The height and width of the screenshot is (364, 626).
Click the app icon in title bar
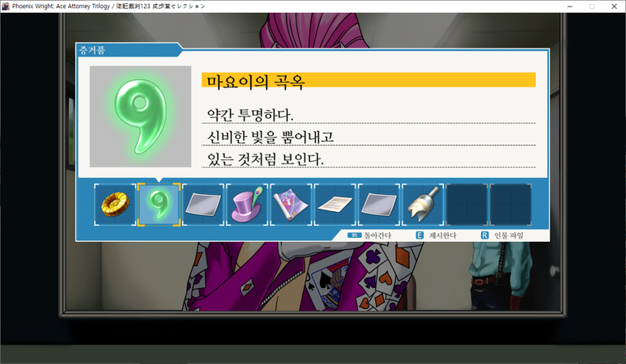6,6
